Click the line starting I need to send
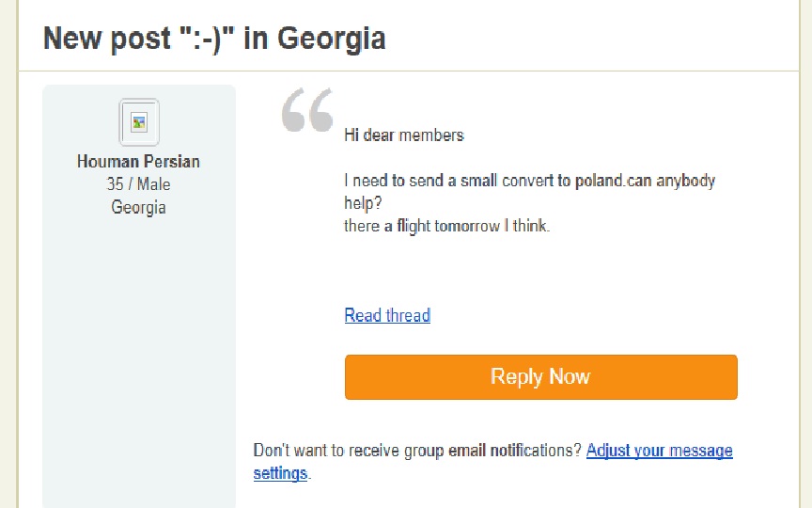 coord(529,181)
